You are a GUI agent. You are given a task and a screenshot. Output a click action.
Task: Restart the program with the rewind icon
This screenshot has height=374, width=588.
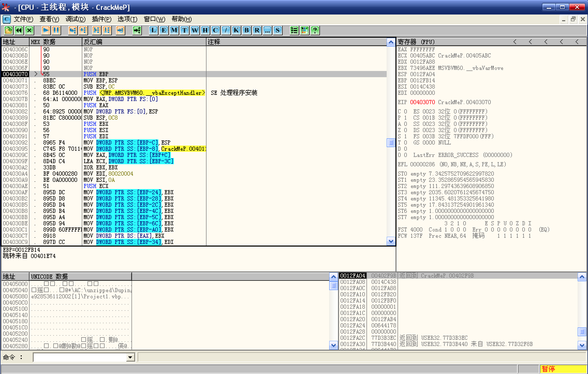19,30
